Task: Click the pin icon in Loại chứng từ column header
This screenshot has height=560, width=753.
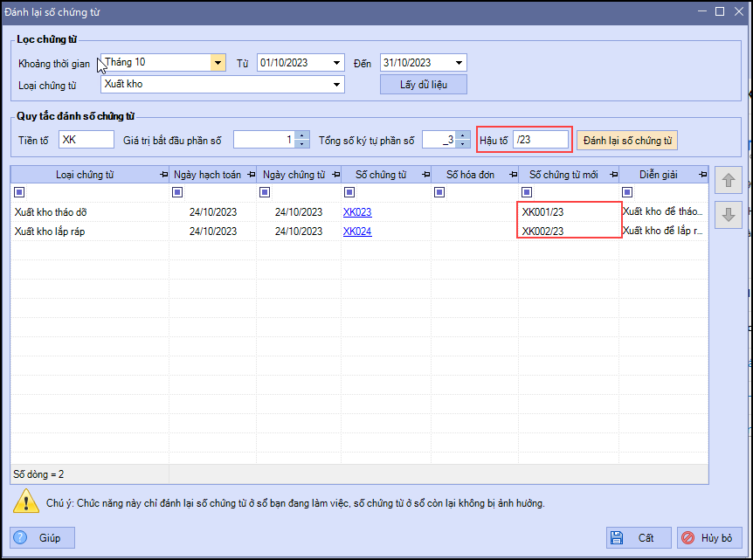Action: click(x=163, y=175)
